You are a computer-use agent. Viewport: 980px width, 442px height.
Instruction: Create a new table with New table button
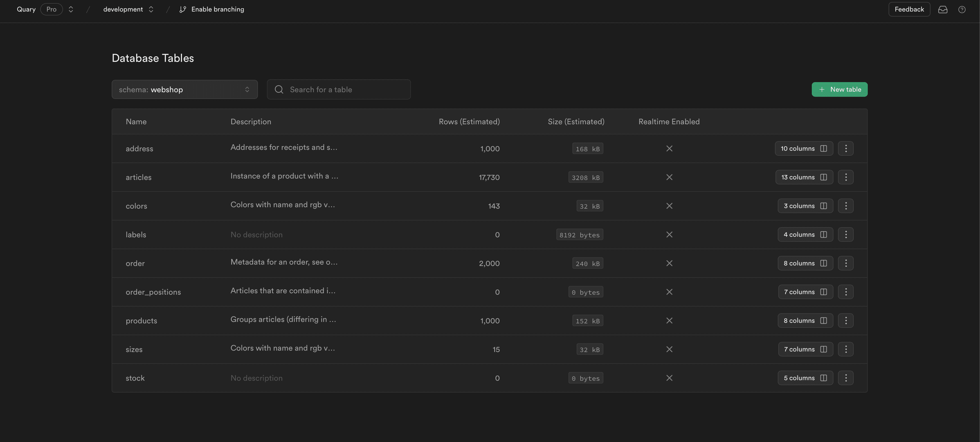[840, 89]
